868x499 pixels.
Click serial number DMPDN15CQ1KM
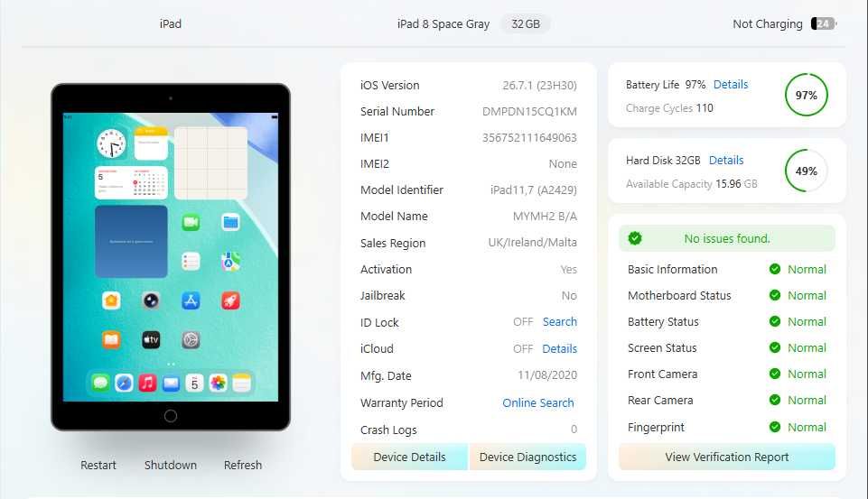click(529, 112)
